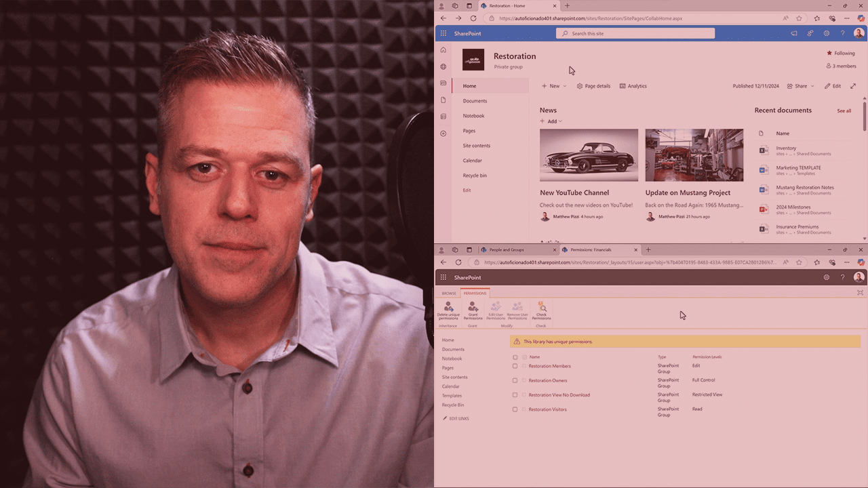Open the SharePoint settings gear
The height and width of the screenshot is (488, 868).
coord(826,33)
